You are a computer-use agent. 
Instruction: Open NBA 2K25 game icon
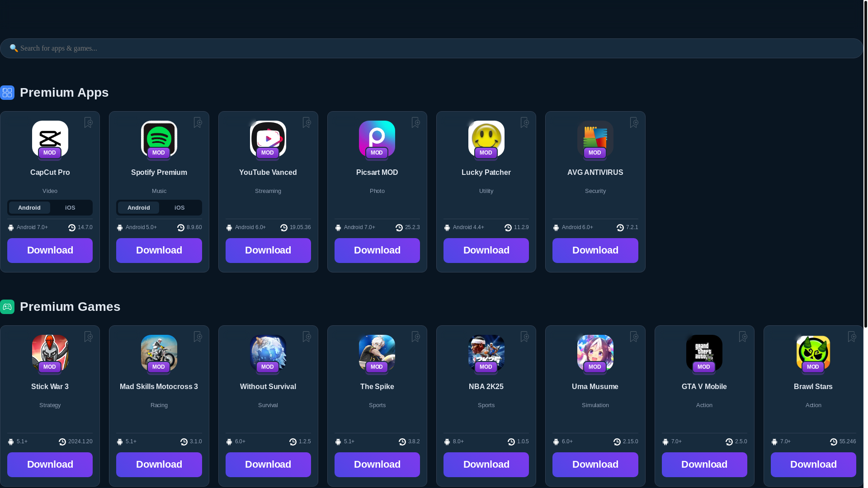click(486, 353)
